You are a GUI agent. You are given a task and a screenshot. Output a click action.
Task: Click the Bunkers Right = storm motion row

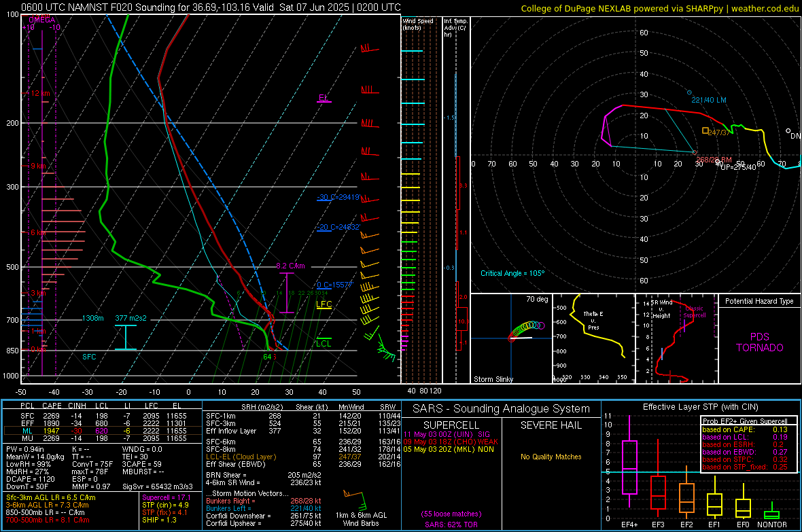click(264, 501)
